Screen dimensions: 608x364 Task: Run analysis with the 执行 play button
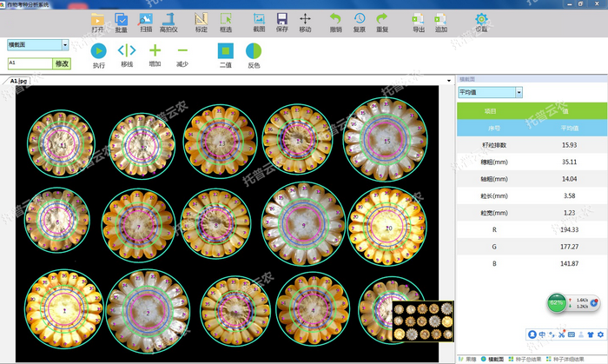tap(99, 51)
